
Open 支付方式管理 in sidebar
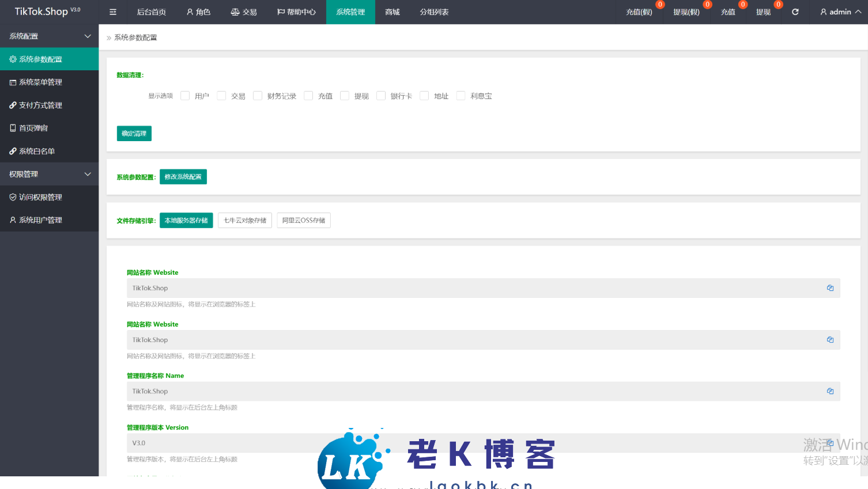click(40, 105)
